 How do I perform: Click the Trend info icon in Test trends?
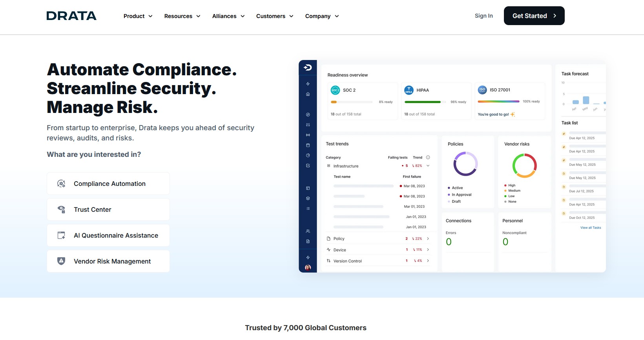click(x=428, y=158)
